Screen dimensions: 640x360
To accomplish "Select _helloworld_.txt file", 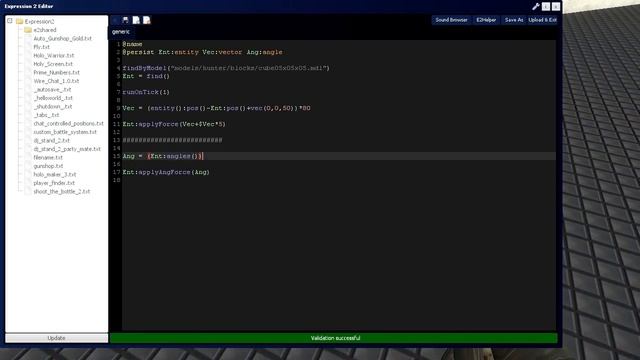I will click(x=53, y=98).
